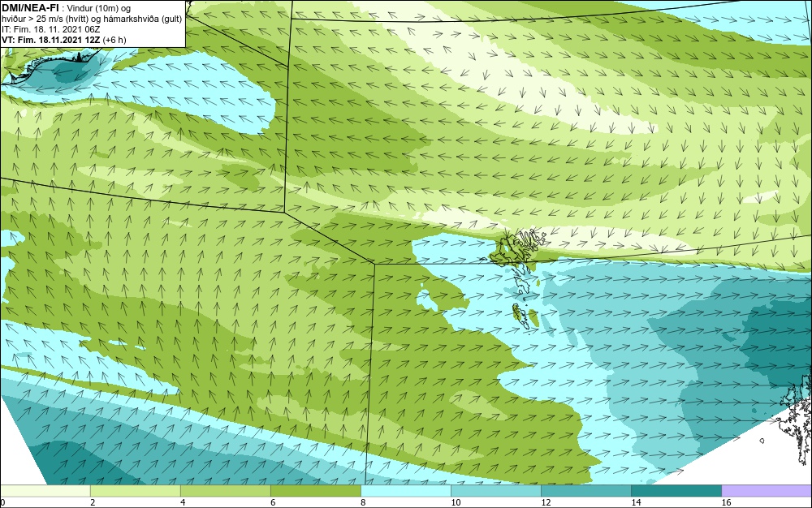The height and width of the screenshot is (508, 812).
Task: Click the legend label 10
Action: pos(456,502)
